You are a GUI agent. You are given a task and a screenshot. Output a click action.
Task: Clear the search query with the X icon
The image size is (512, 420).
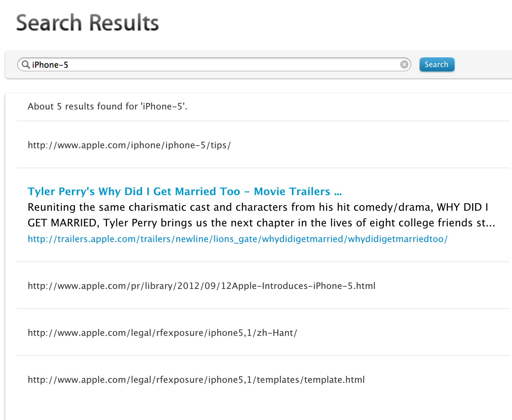pyautogui.click(x=404, y=65)
